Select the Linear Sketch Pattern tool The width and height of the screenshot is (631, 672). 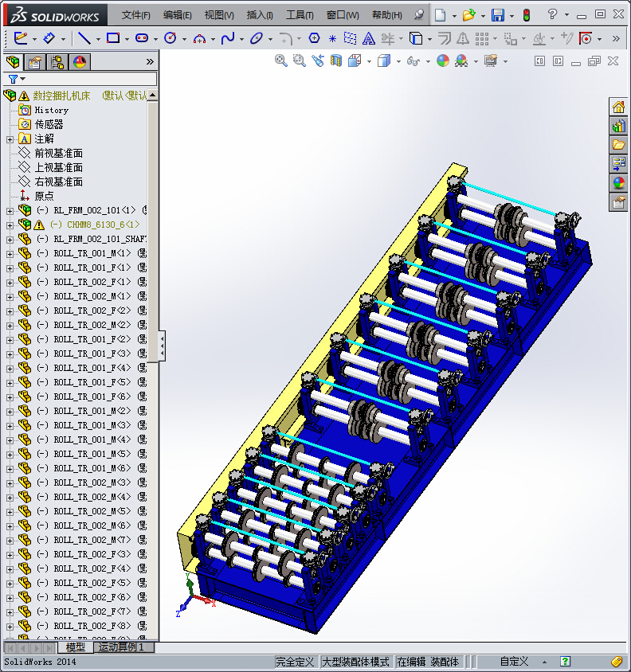(x=482, y=38)
